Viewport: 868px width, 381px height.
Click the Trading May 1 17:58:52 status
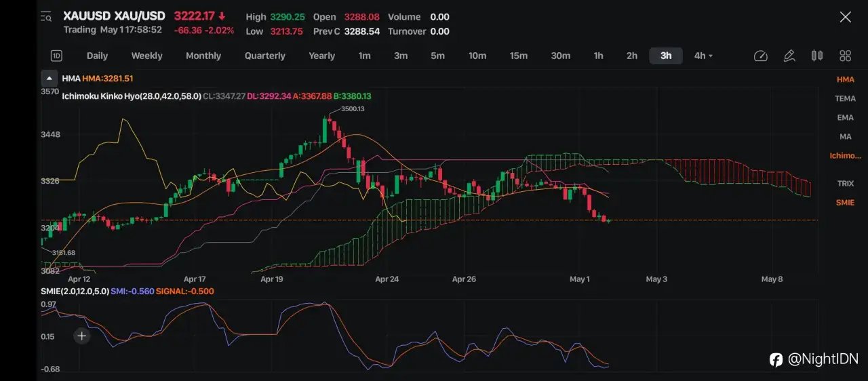click(113, 31)
